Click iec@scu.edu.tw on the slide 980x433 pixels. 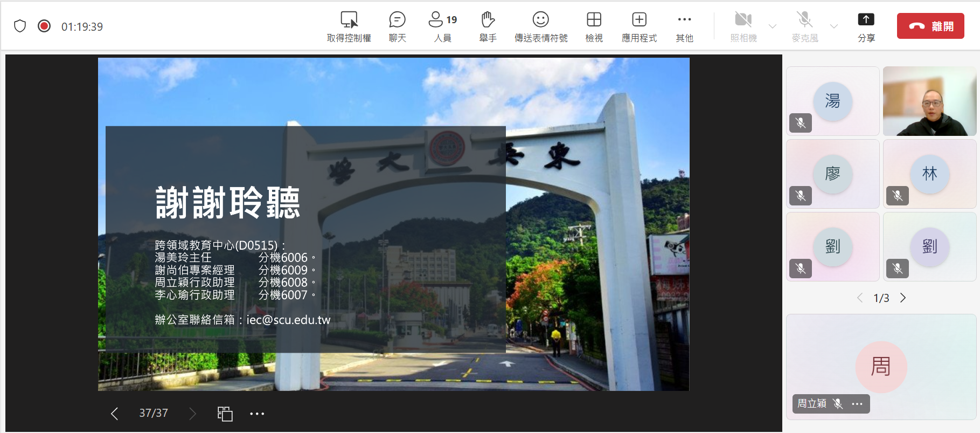tap(288, 320)
